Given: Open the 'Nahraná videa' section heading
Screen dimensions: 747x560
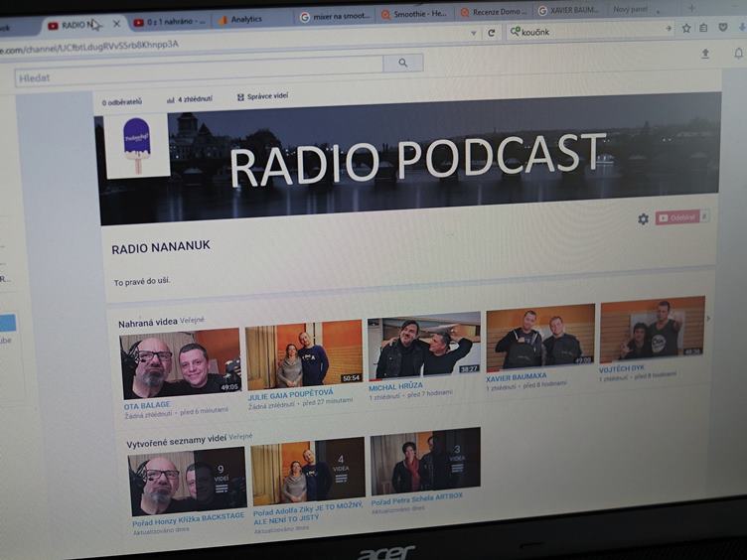Looking at the screenshot, I should click(x=148, y=323).
